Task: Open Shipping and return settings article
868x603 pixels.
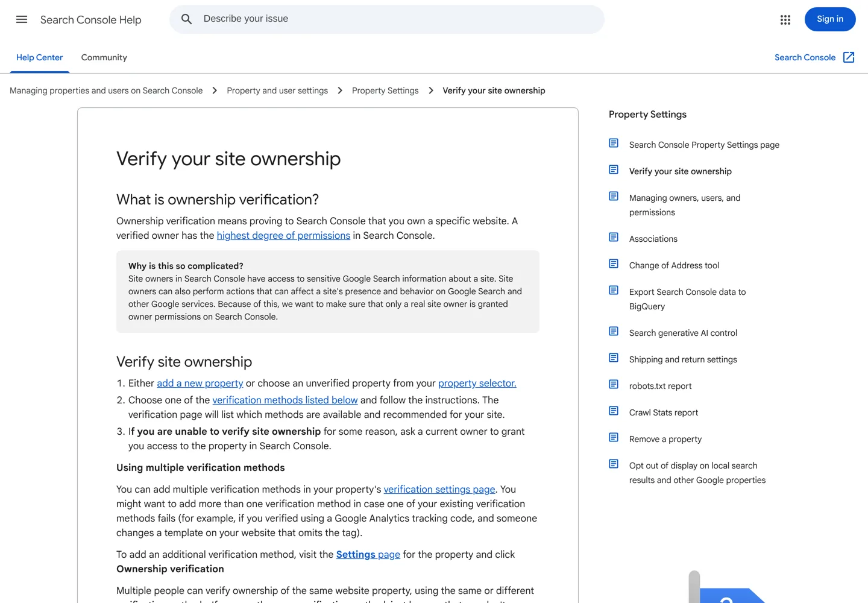Action: (683, 359)
